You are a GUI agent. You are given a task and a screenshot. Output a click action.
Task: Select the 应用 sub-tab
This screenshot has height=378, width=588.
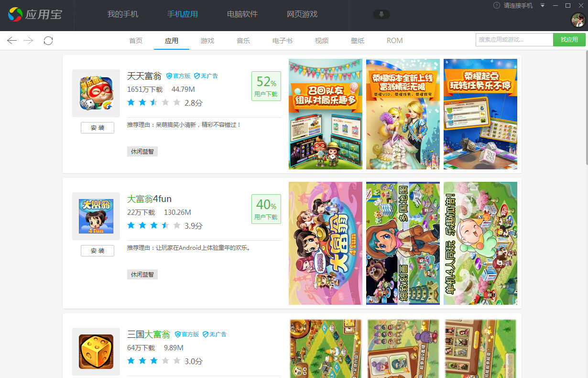point(172,41)
